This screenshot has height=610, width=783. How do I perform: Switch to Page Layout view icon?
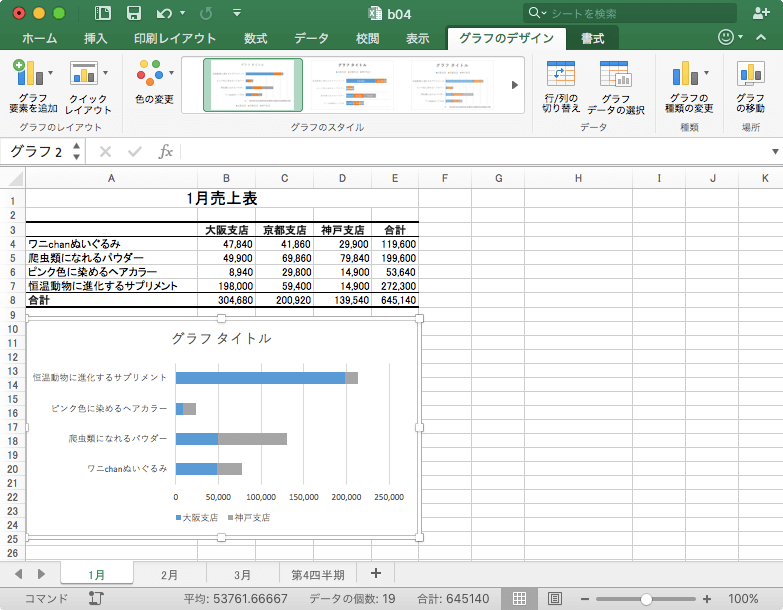[x=555, y=598]
